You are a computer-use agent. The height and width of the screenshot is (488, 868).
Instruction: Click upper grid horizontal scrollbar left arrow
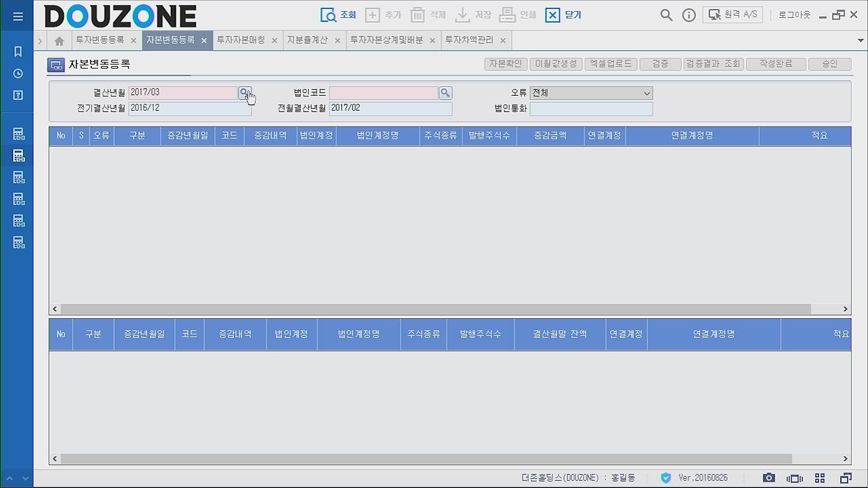pos(55,309)
